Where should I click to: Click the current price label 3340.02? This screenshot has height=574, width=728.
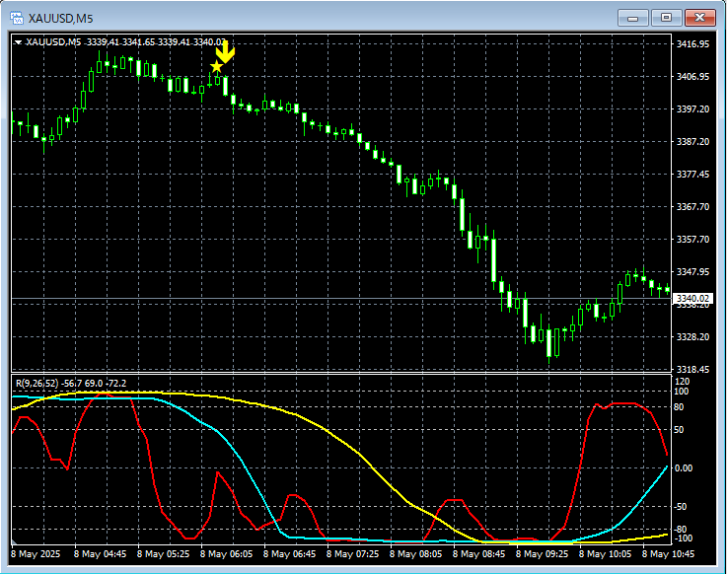[692, 299]
